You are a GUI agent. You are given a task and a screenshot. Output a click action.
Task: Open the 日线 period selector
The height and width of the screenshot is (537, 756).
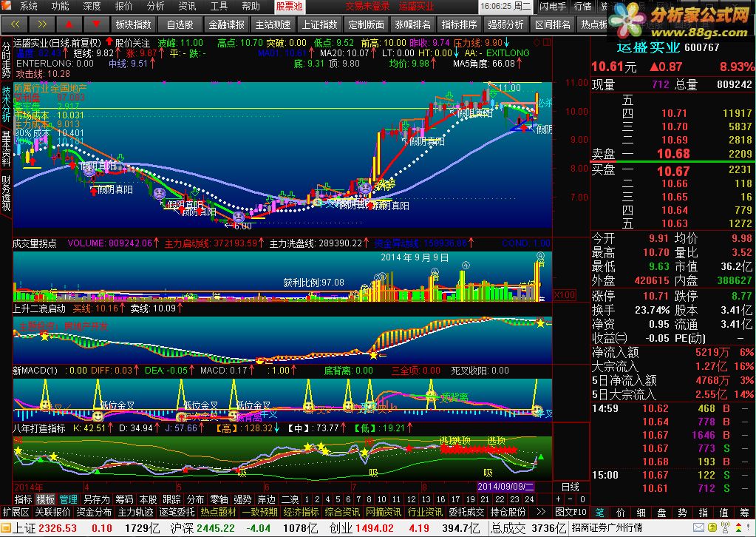click(x=571, y=487)
